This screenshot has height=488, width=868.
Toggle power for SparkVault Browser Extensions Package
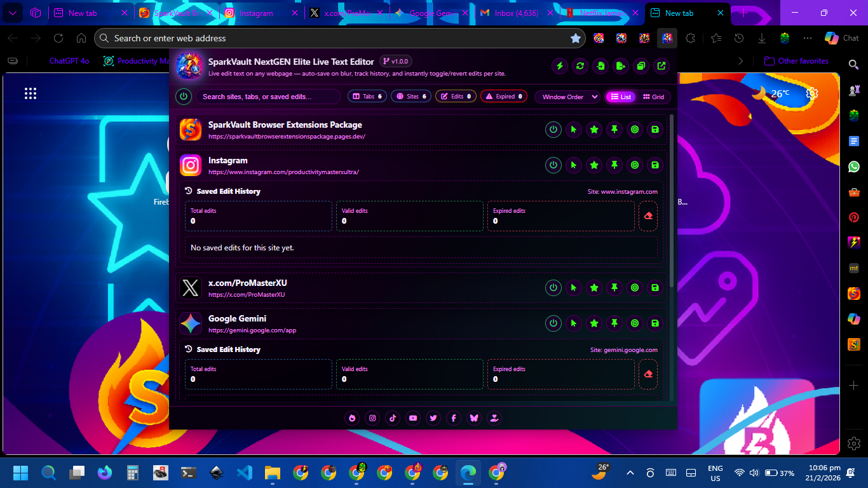pos(553,130)
